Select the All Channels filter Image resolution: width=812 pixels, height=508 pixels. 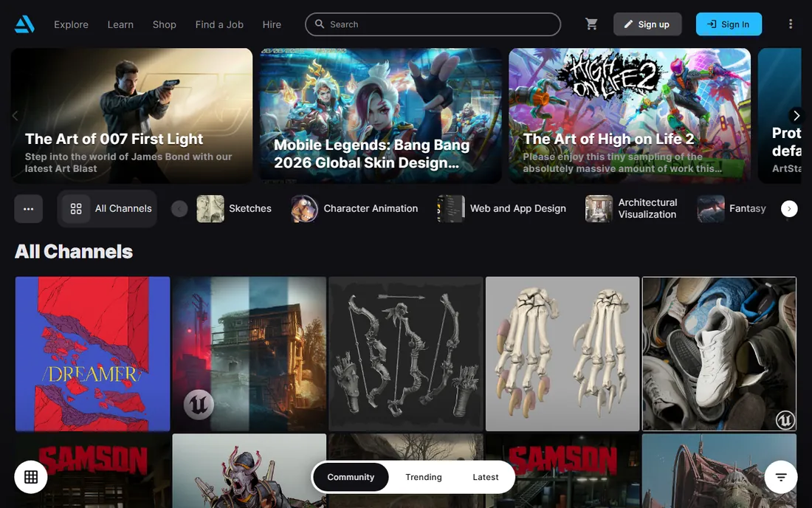click(x=107, y=209)
